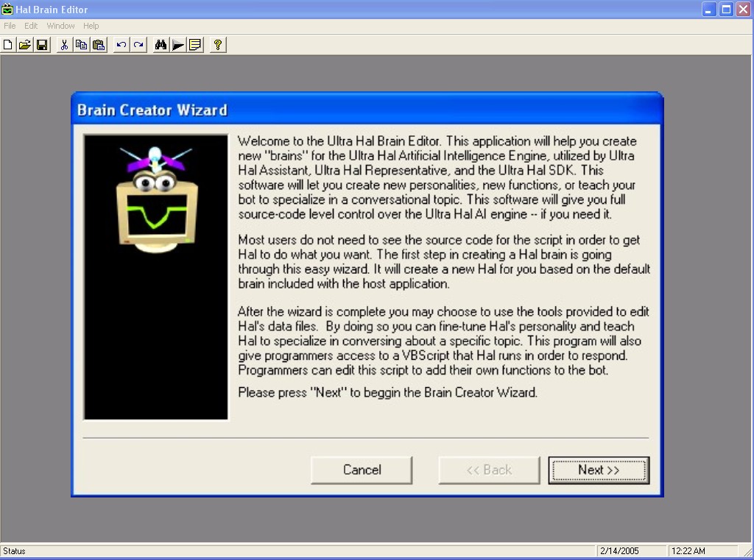This screenshot has height=560, width=754.
Task: Maximize the Hal Brain Editor window
Action: (x=727, y=9)
